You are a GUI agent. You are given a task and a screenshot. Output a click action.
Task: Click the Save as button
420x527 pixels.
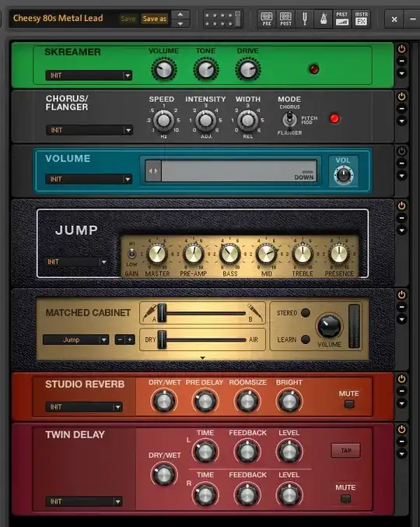tap(155, 19)
